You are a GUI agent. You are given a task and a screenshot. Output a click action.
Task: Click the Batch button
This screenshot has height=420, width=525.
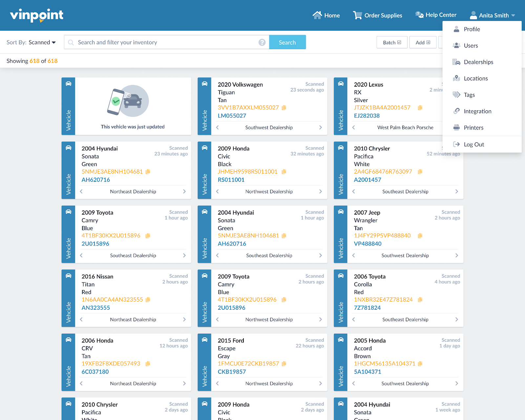(x=392, y=42)
